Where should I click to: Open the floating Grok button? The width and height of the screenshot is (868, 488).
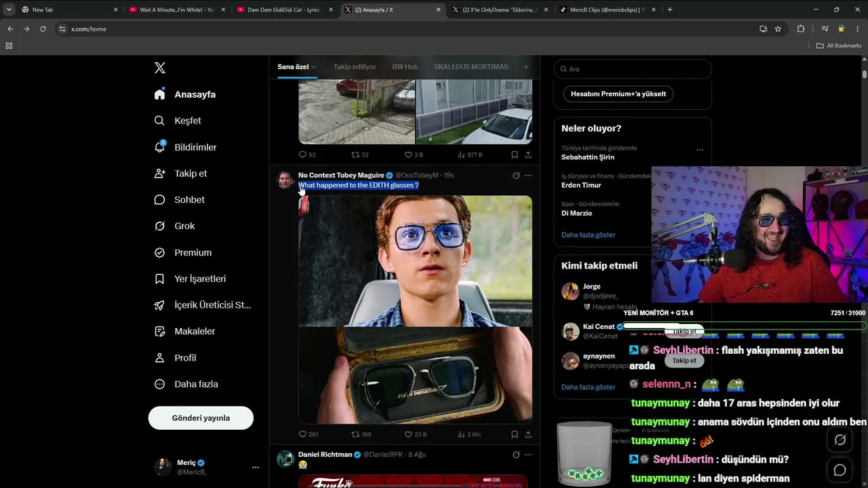pos(840,440)
